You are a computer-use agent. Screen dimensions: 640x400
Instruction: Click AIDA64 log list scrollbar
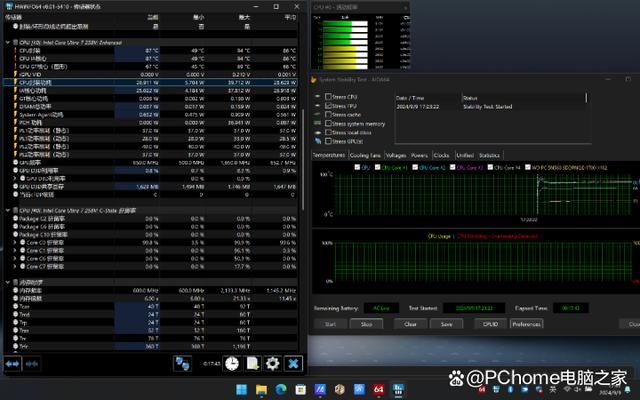(x=587, y=98)
